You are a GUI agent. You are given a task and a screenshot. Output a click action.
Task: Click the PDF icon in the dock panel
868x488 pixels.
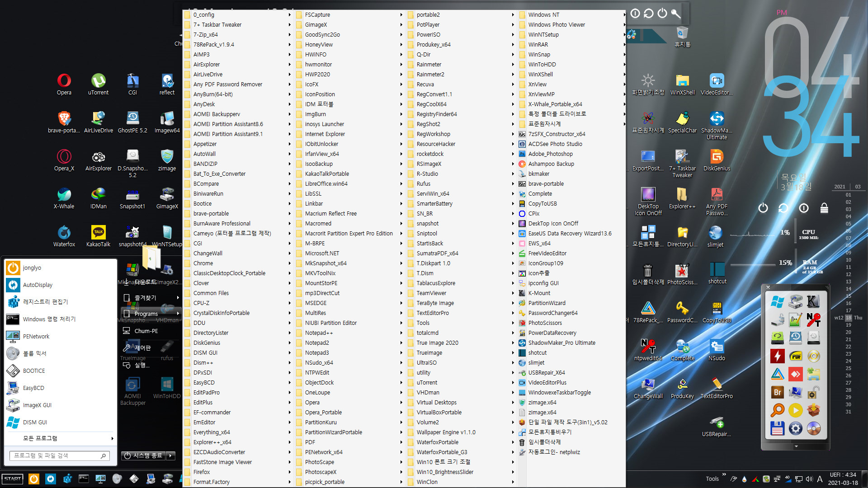coord(796,356)
